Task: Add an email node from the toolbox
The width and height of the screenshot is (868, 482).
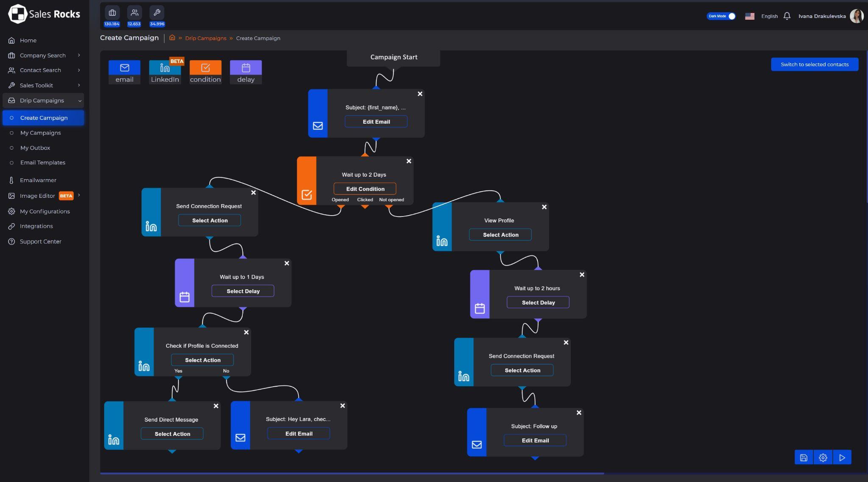Action: (124, 72)
